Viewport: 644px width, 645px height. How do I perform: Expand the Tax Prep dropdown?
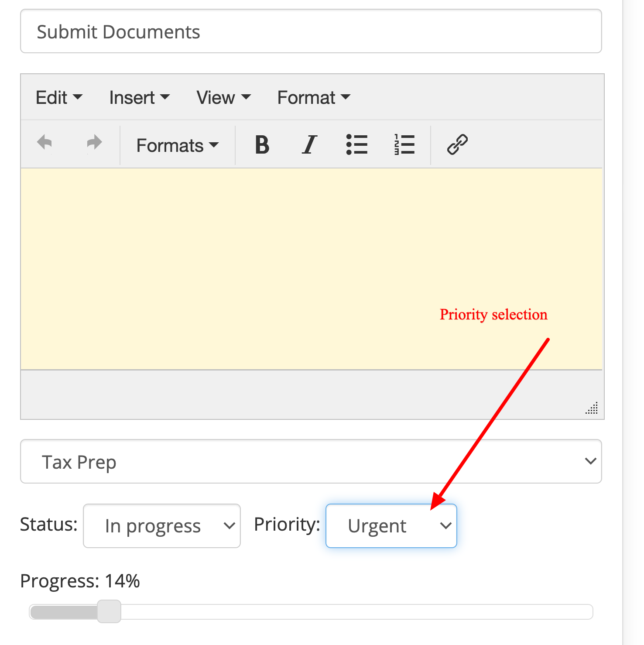coord(311,461)
